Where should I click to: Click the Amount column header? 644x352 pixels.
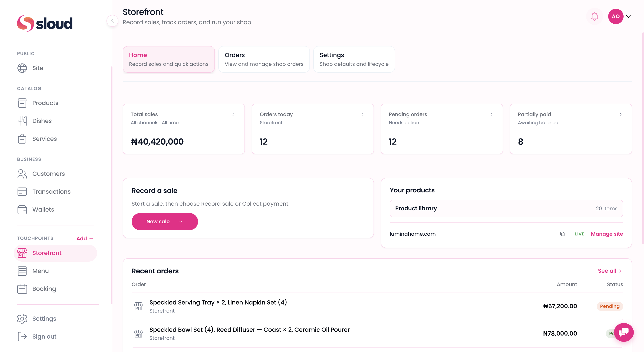[x=567, y=284]
